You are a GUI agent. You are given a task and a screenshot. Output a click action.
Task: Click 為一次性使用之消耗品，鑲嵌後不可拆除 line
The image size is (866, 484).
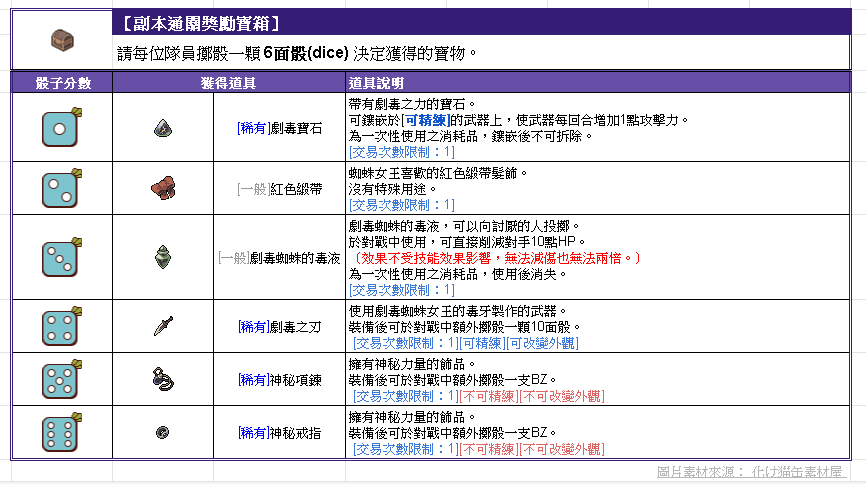point(471,136)
